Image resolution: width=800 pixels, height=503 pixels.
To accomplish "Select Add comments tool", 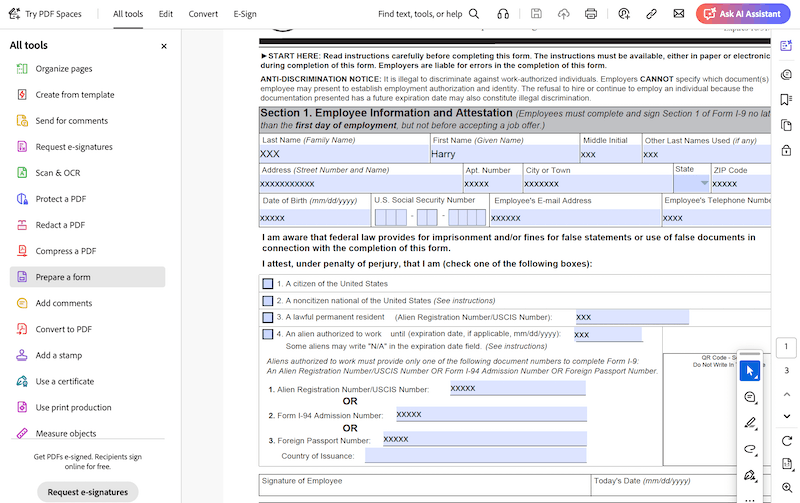I will tap(64, 303).
